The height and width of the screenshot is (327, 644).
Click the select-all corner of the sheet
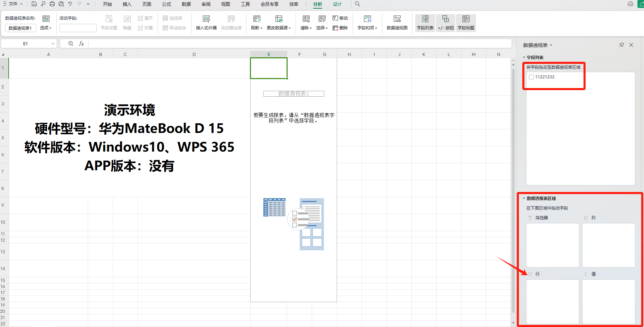[x=3, y=54]
